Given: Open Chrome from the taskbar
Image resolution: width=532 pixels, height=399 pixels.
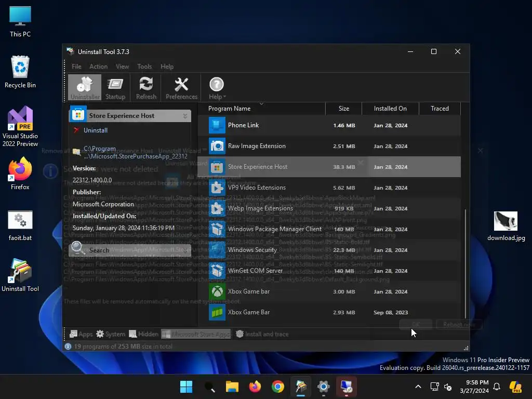Looking at the screenshot, I should point(278,387).
